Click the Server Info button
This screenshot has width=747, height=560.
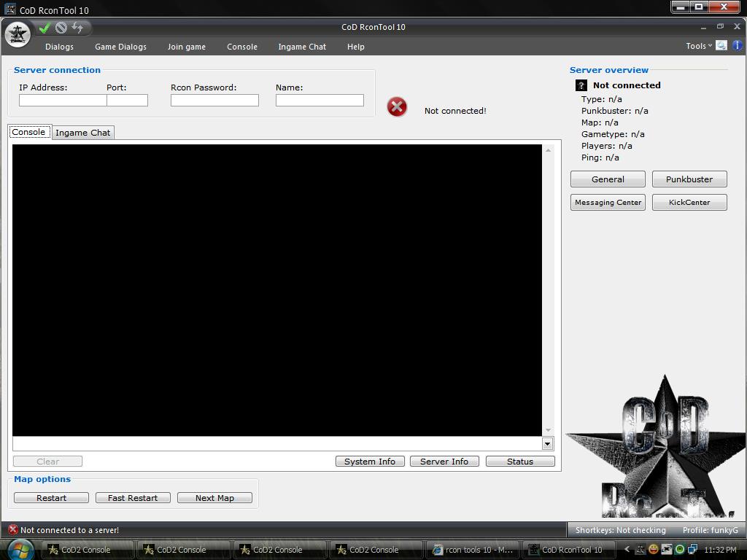tap(444, 461)
